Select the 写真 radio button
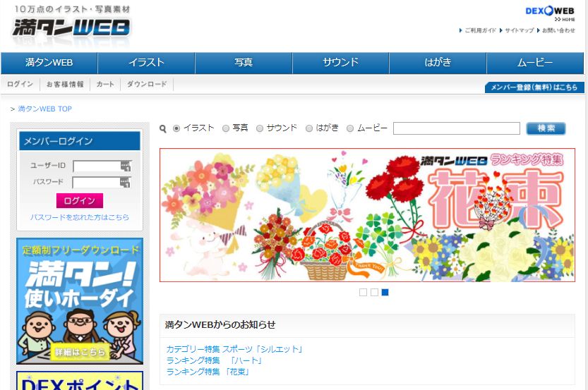 (x=226, y=128)
